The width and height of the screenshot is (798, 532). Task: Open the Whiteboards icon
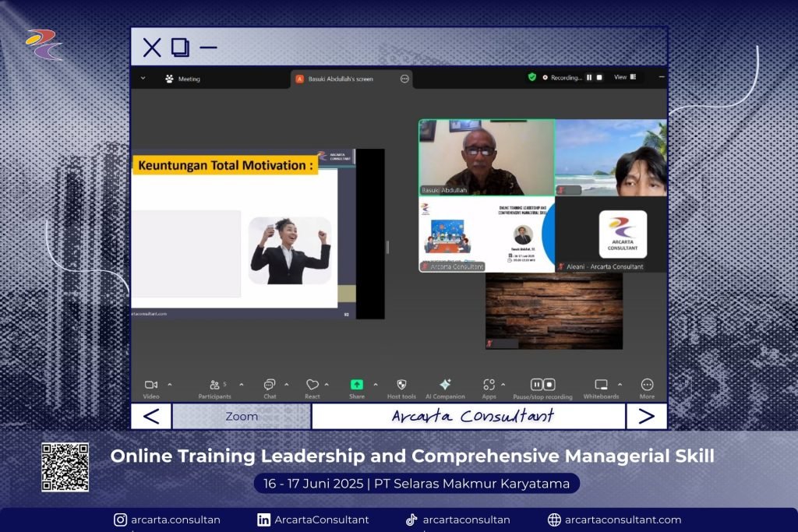(x=601, y=385)
